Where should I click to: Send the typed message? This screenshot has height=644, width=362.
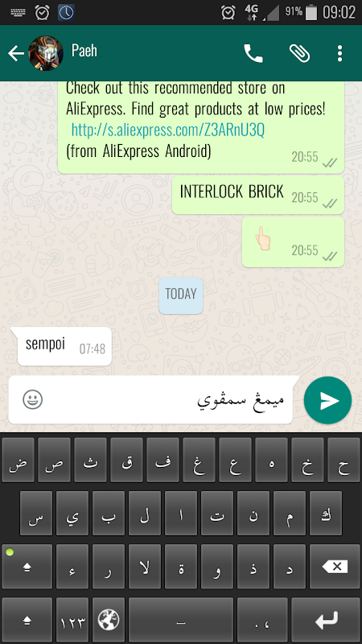coord(327,400)
